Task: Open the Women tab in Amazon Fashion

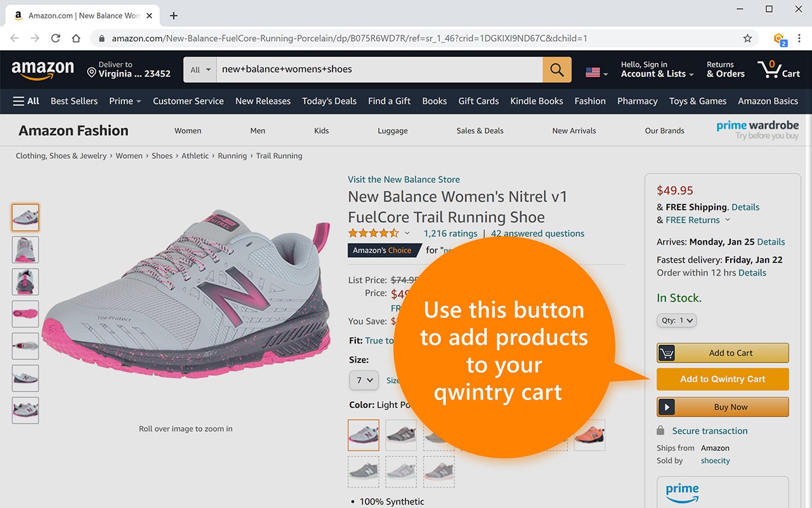Action: (188, 131)
